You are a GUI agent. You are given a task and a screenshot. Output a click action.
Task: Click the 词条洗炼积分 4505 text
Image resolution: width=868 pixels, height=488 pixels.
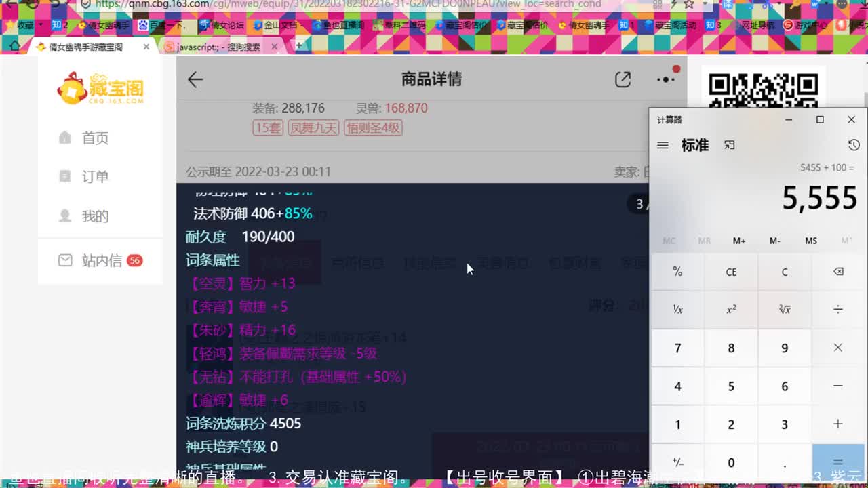(243, 424)
